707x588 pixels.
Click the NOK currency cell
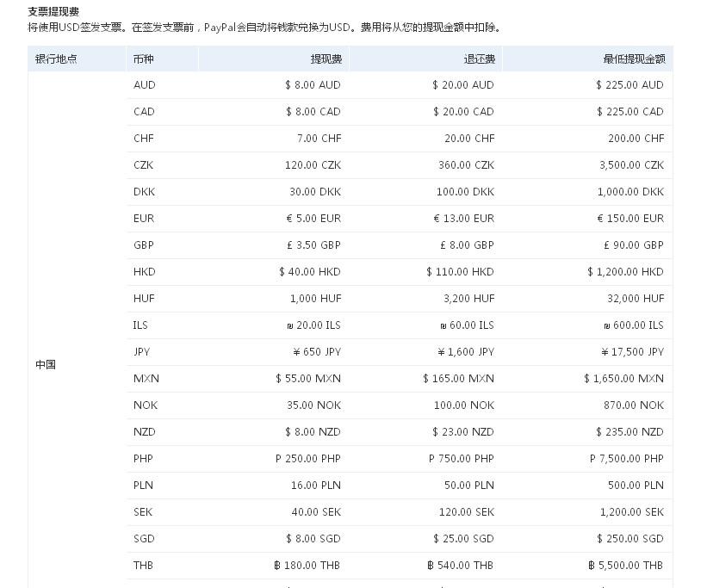click(x=146, y=405)
